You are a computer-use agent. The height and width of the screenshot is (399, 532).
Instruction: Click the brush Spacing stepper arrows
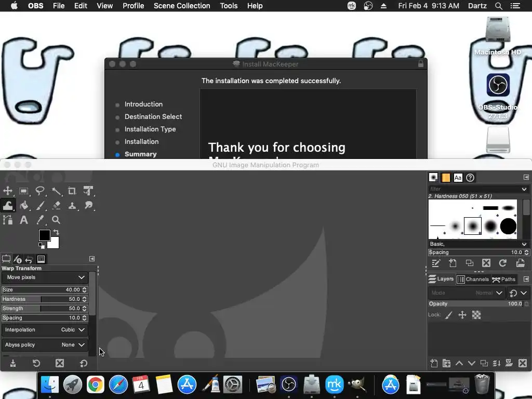(x=526, y=252)
